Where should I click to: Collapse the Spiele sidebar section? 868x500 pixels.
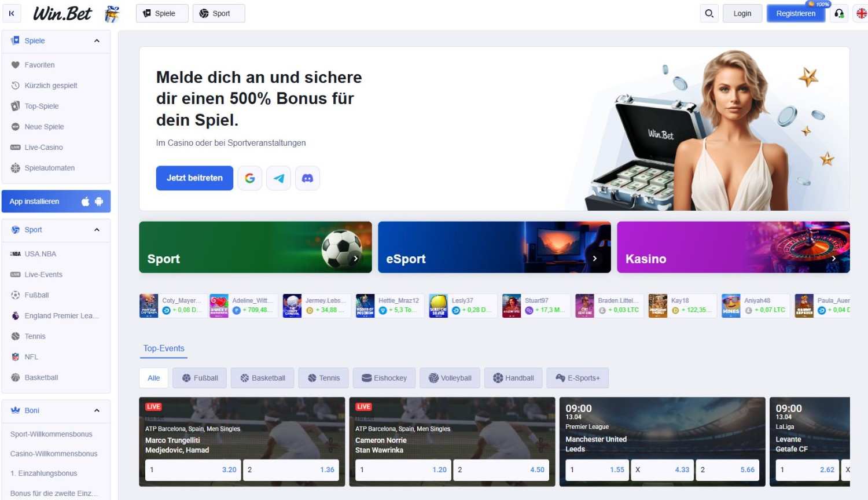(96, 41)
